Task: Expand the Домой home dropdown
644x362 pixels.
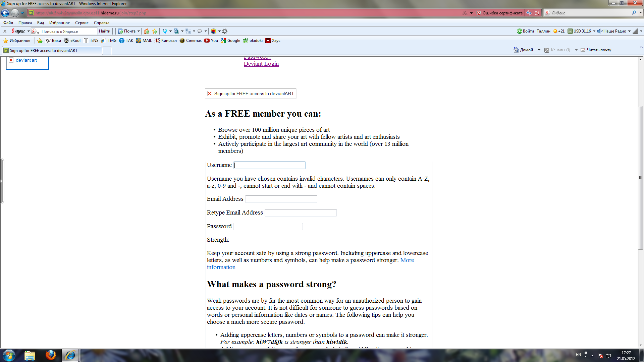Action: pyautogui.click(x=539, y=50)
